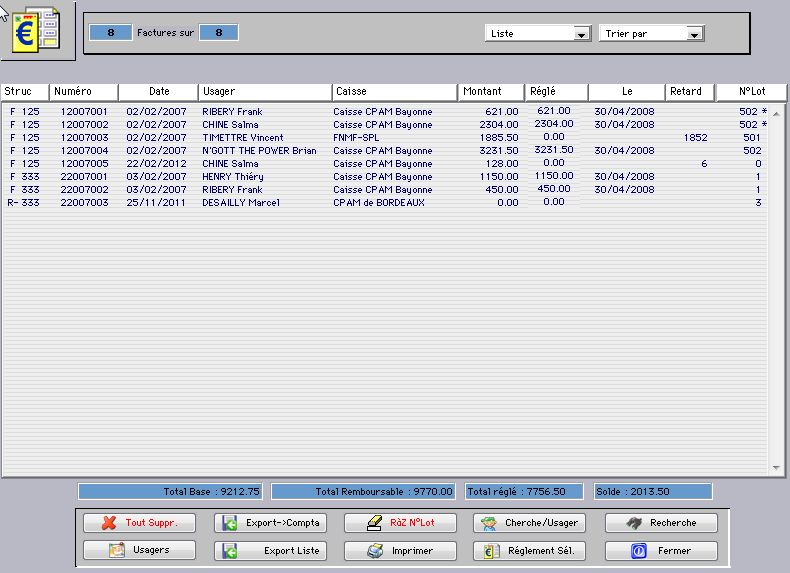Click the Date column header
790x573 pixels.
point(159,92)
